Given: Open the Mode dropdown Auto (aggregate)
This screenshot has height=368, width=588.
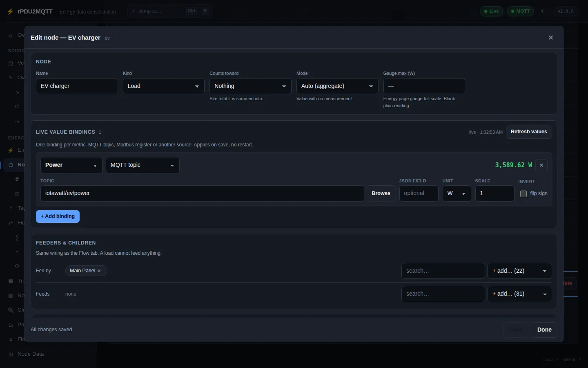Looking at the screenshot, I should click(x=337, y=86).
